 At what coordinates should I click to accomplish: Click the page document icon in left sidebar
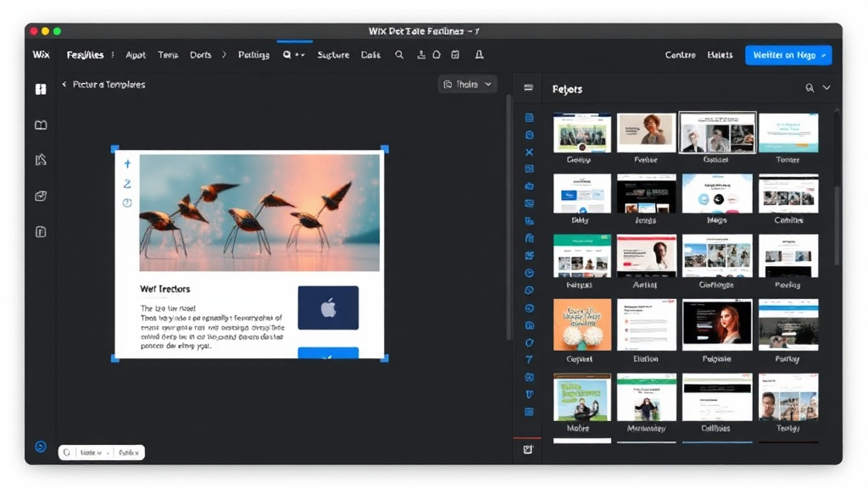pyautogui.click(x=41, y=232)
